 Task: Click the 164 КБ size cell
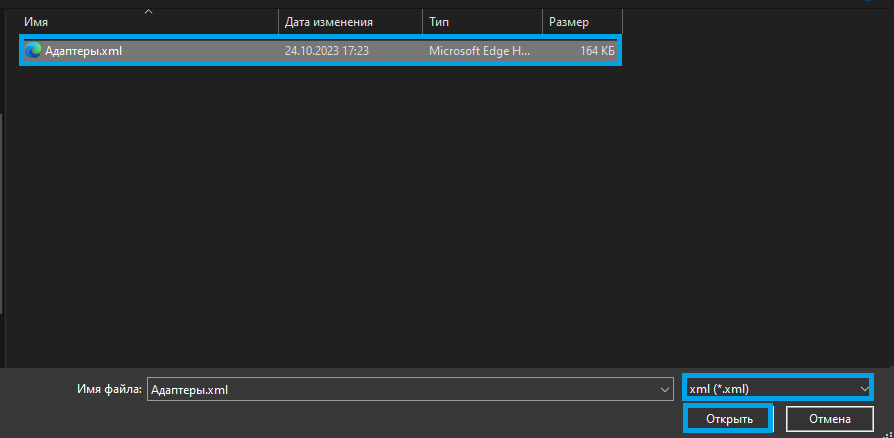[598, 51]
